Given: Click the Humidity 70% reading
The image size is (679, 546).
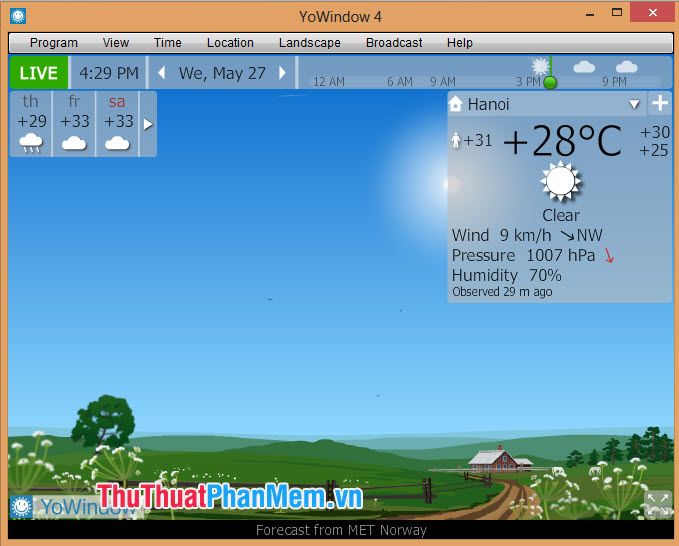Looking at the screenshot, I should pos(507,275).
